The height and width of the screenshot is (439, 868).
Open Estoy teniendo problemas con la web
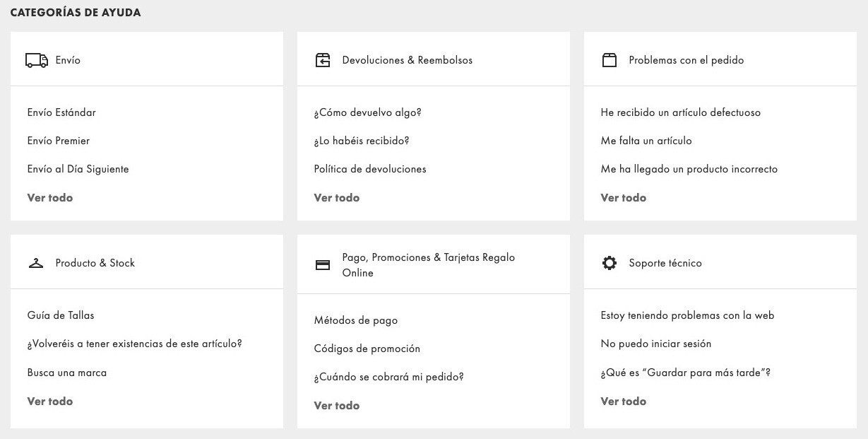click(x=688, y=315)
